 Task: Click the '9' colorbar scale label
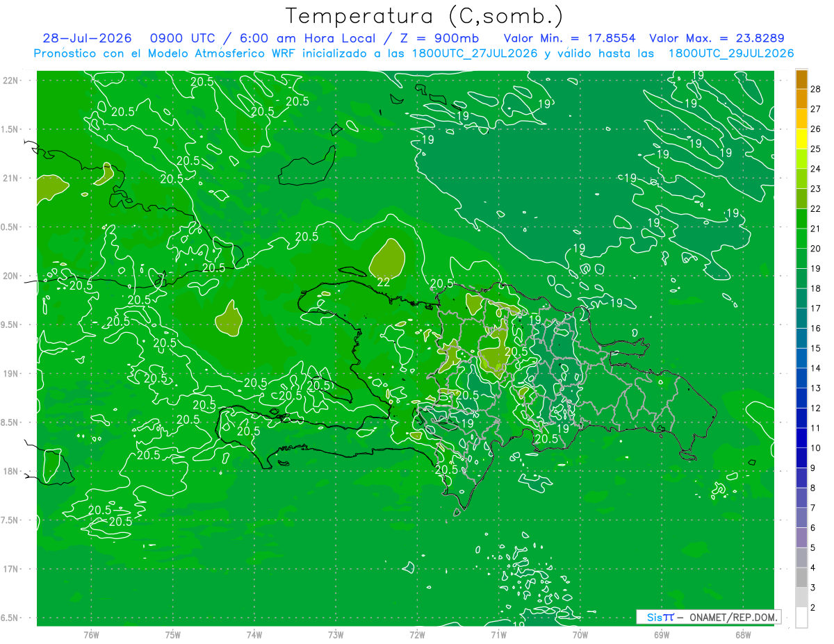(x=813, y=468)
